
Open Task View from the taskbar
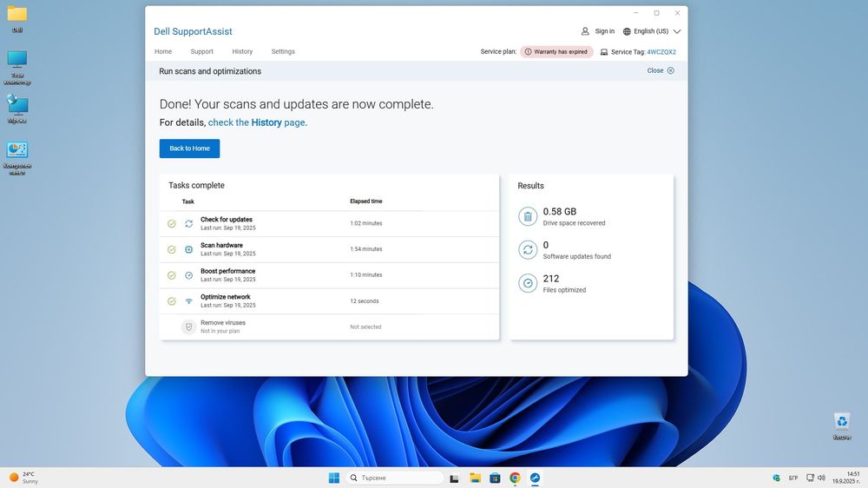coord(454,478)
